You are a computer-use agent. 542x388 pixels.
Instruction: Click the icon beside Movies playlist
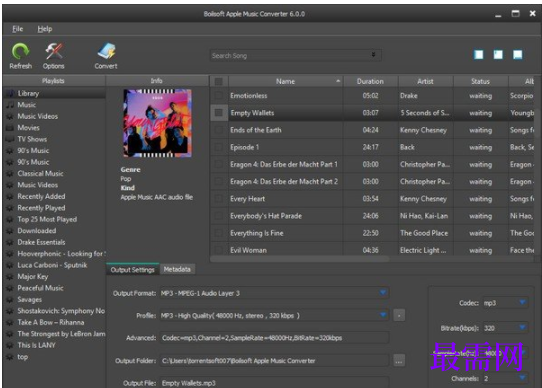click(10, 128)
